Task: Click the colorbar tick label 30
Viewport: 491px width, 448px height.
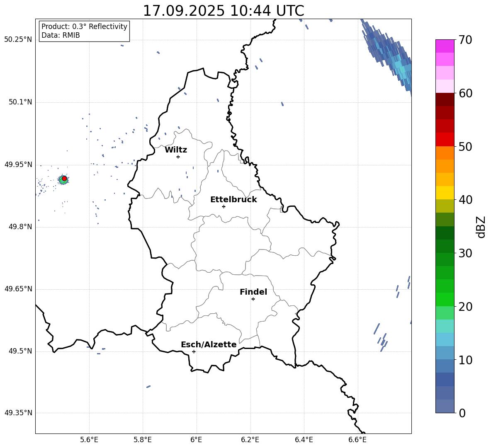Action: coord(465,253)
